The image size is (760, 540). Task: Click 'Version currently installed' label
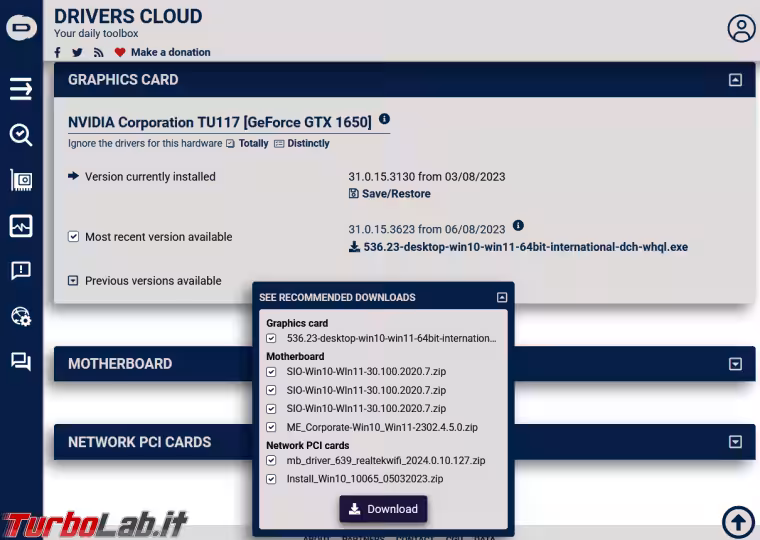tap(150, 177)
